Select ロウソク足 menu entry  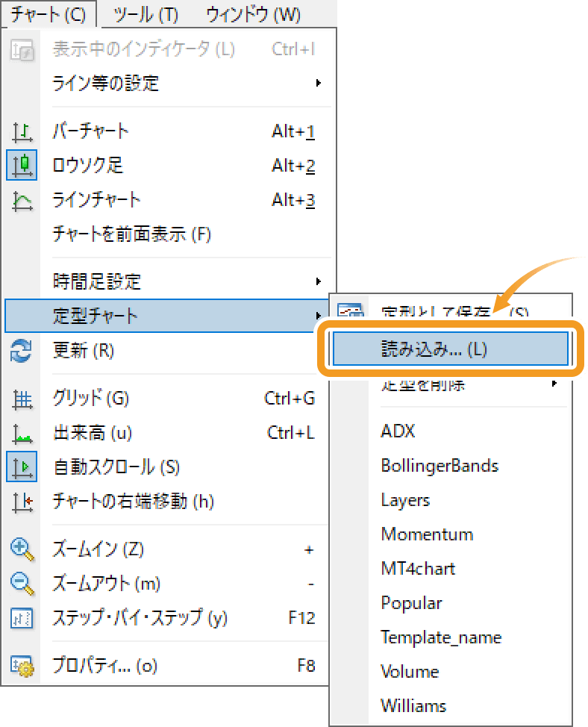(169, 166)
